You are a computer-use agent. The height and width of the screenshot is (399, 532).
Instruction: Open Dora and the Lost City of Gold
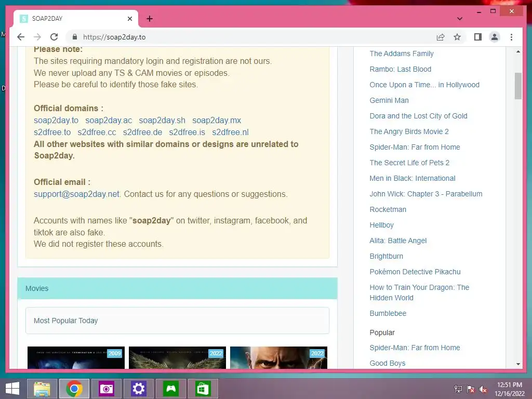point(418,116)
